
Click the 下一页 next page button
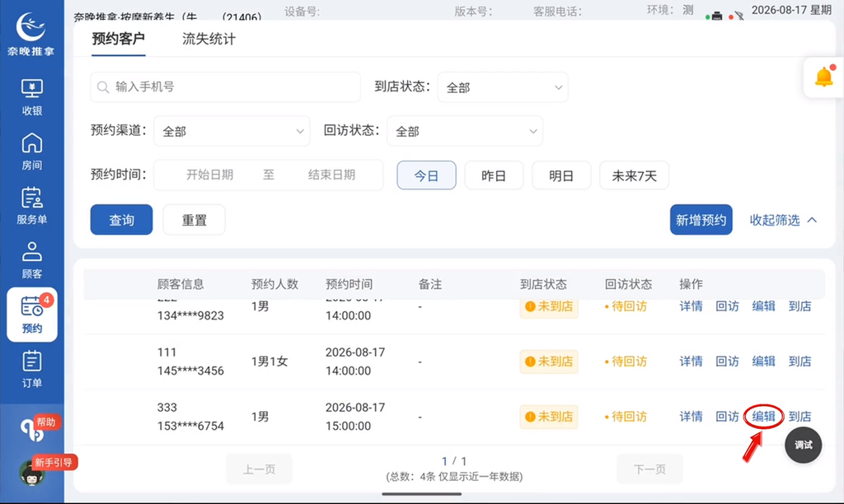[649, 469]
